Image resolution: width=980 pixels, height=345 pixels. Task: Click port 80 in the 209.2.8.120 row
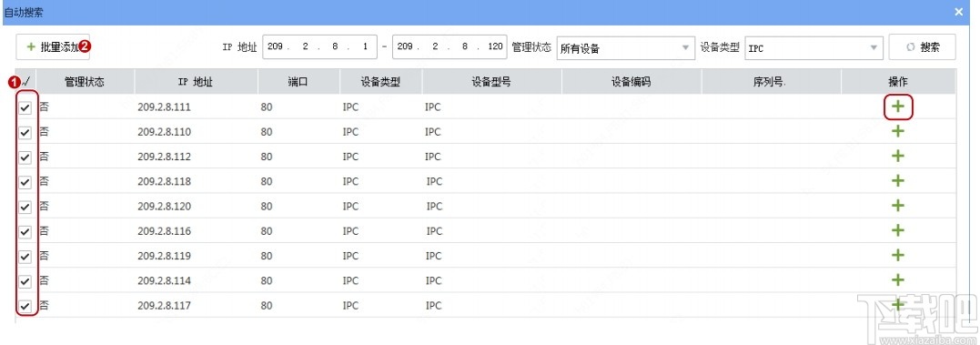pos(267,207)
